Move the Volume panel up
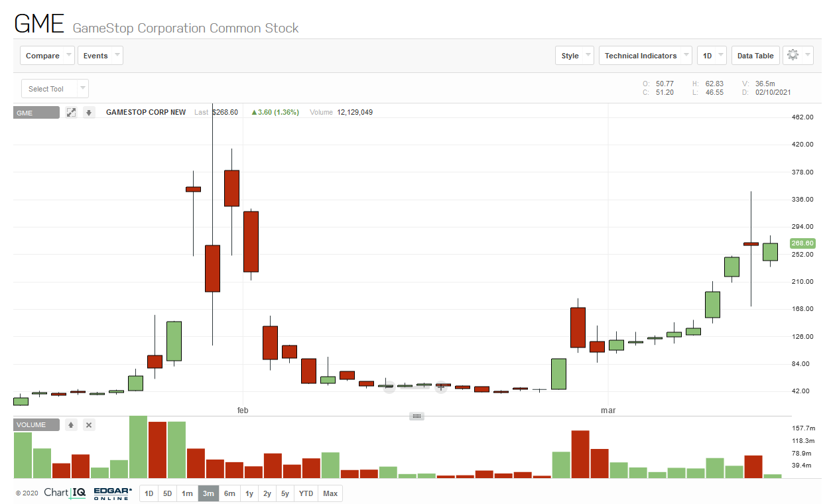 [x=72, y=425]
